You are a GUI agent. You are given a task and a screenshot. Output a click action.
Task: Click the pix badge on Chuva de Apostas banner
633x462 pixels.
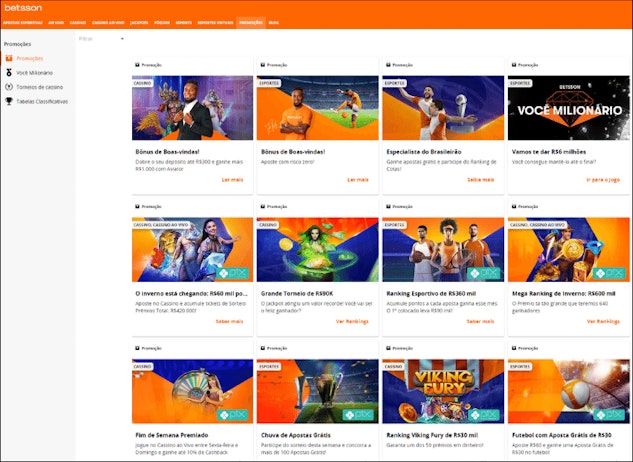[358, 415]
